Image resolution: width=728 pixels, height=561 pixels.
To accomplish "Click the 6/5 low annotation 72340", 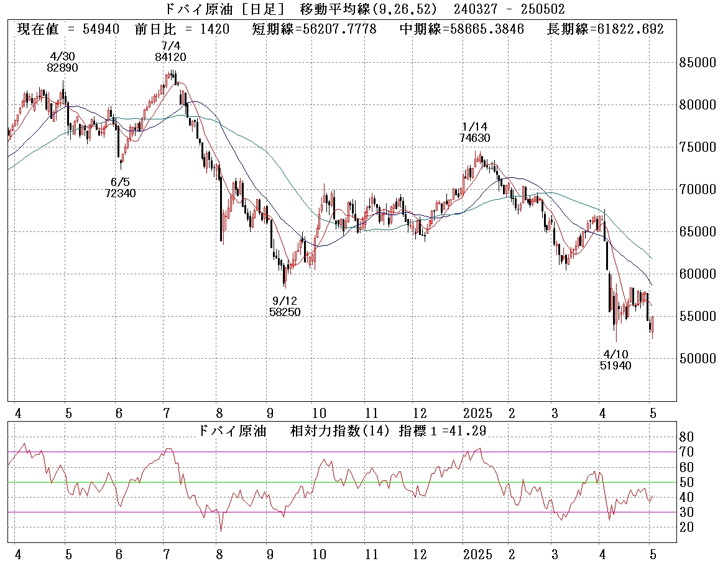I will pyautogui.click(x=120, y=193).
